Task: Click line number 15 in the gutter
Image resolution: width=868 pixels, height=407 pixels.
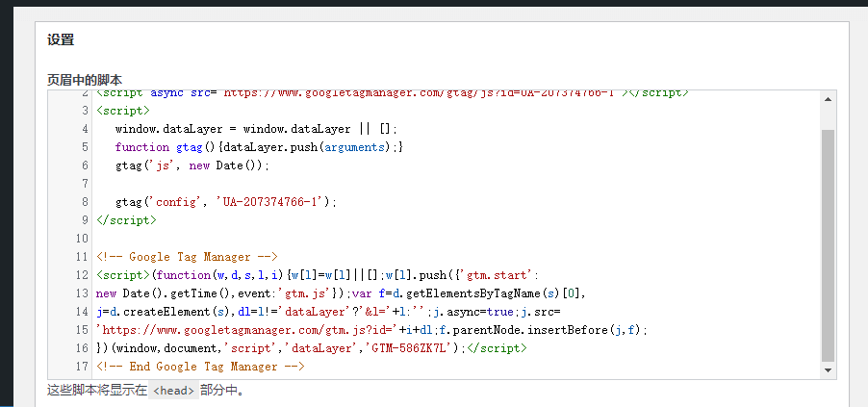Action: (x=83, y=330)
